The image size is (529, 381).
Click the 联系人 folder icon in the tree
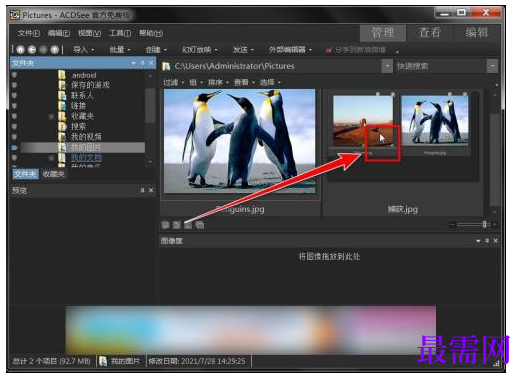[x=62, y=96]
